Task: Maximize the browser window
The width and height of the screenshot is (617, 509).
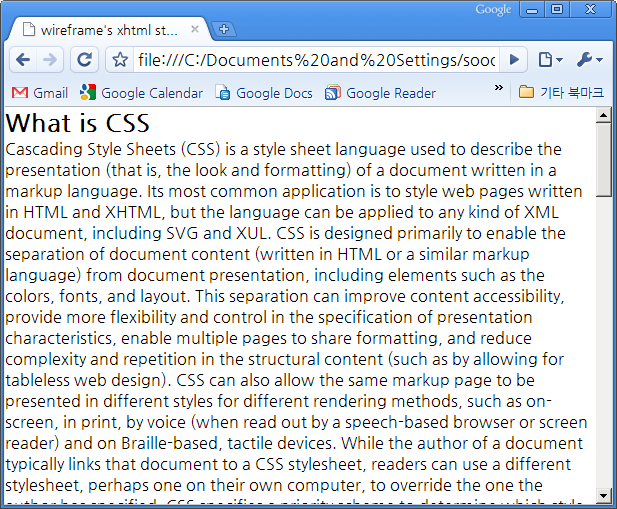Action: 557,10
